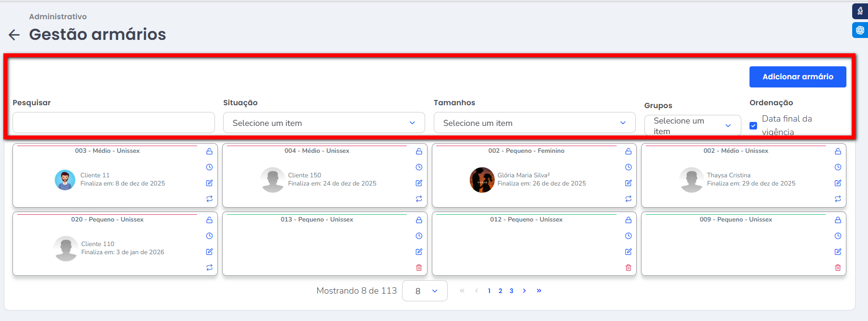Click the next page single arrow
Viewport: 868px width, 321px height.
524,291
